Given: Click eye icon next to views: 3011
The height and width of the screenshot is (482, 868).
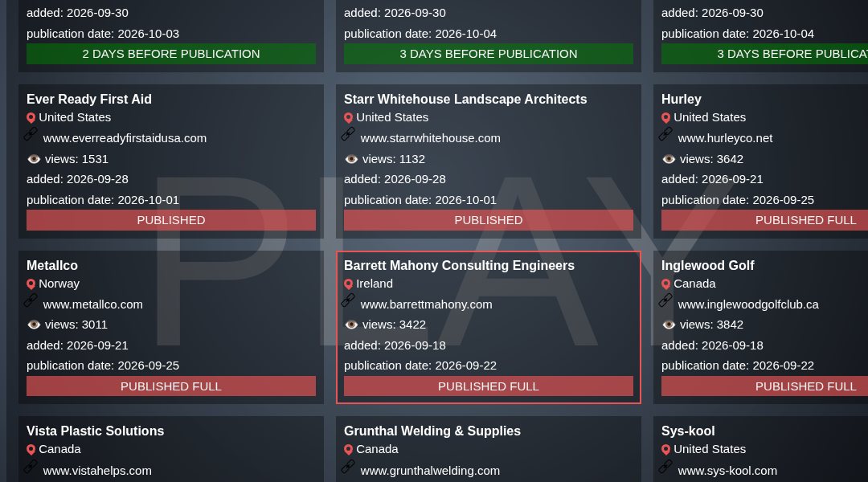Looking at the screenshot, I should [34, 325].
